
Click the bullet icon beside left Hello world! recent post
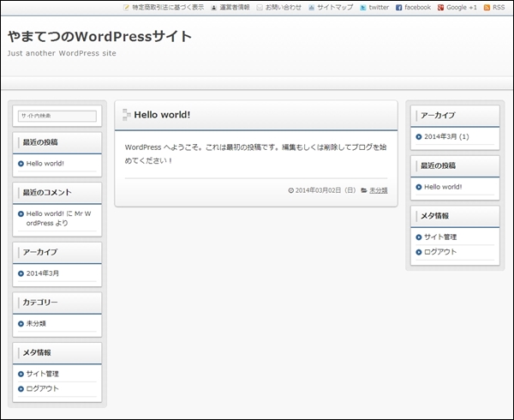pyautogui.click(x=21, y=163)
